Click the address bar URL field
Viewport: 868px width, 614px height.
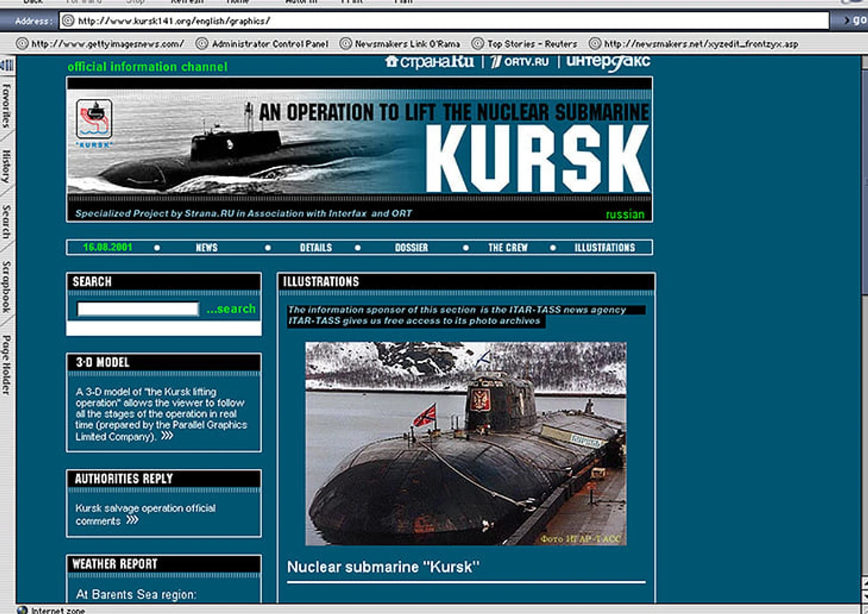[444, 21]
